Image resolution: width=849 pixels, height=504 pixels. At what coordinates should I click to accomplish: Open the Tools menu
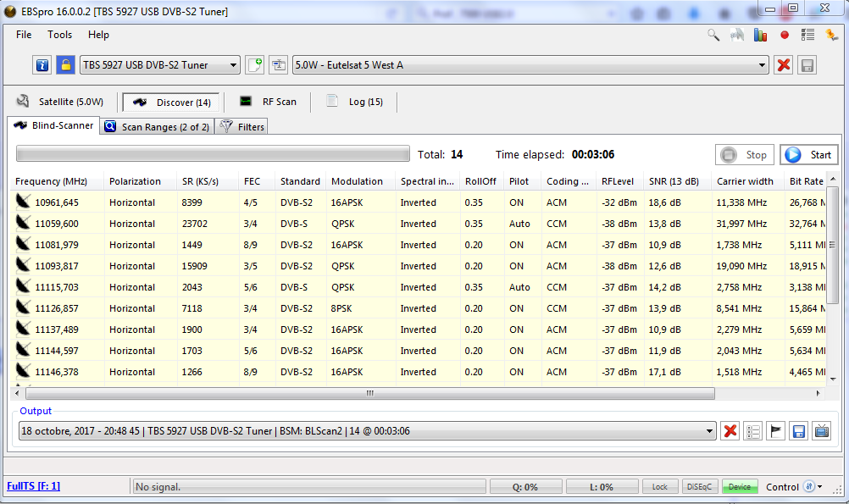pos(60,35)
